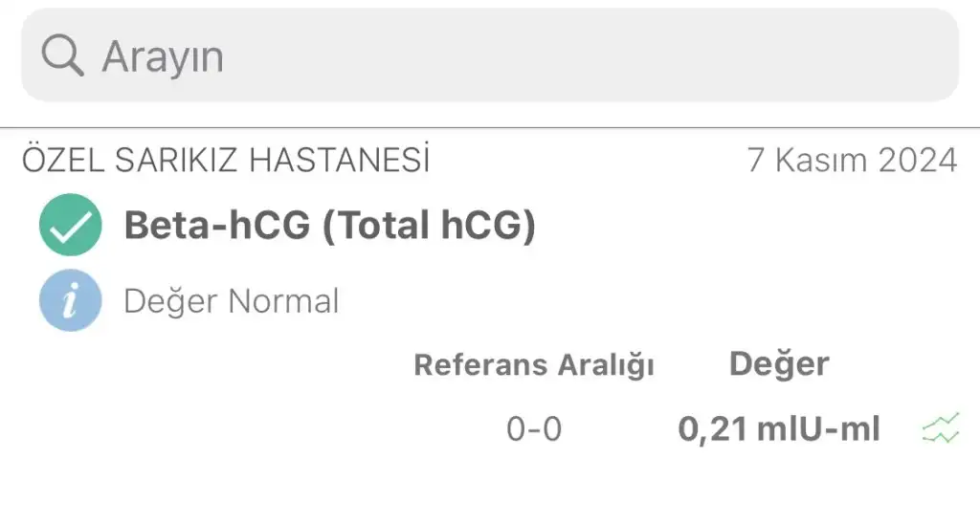The width and height of the screenshot is (980, 524).
Task: Open the green trend chart icon
Action: (941, 428)
